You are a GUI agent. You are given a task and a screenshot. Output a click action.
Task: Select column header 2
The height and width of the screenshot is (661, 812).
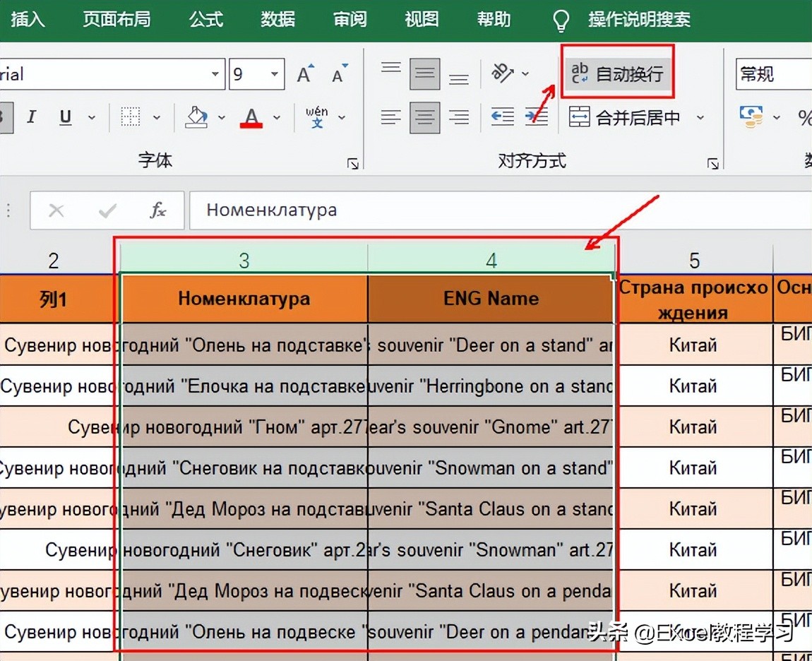pos(54,260)
